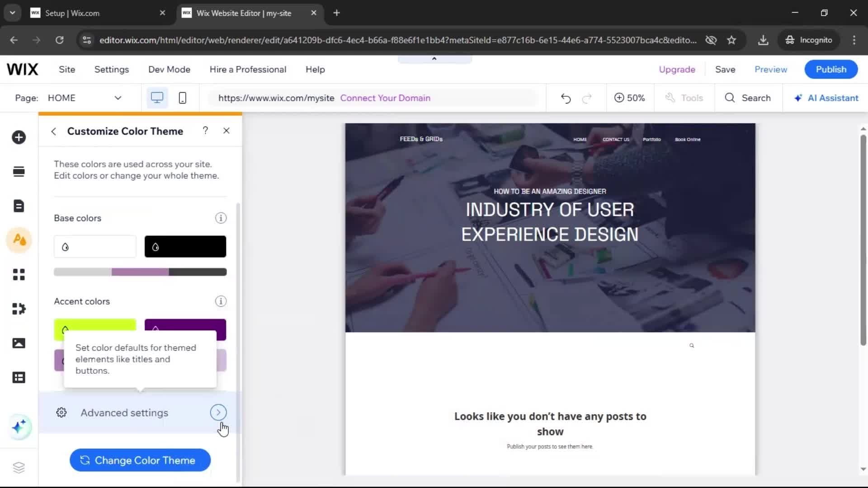Image resolution: width=868 pixels, height=488 pixels.
Task: Reload the browser page
Action: pos(59,40)
